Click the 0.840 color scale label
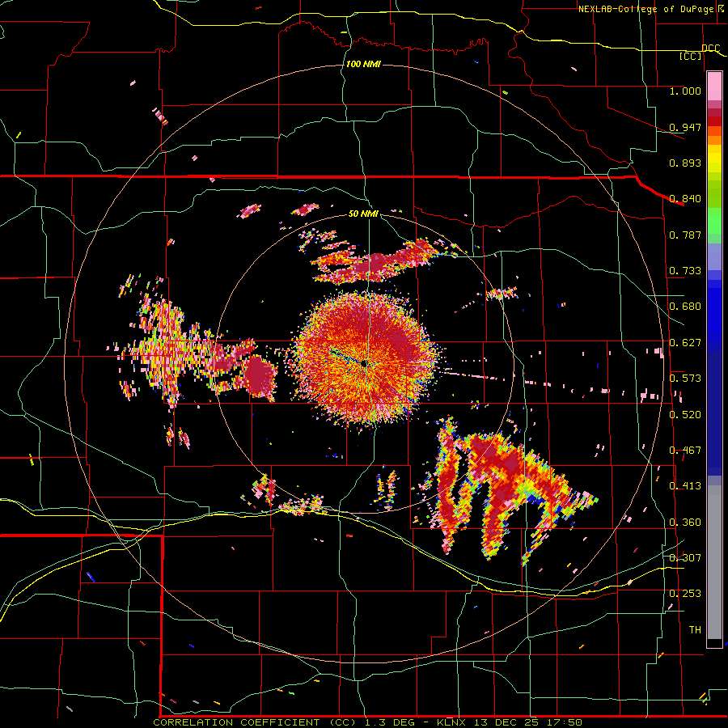Image resolution: width=728 pixels, height=728 pixels. click(x=685, y=199)
